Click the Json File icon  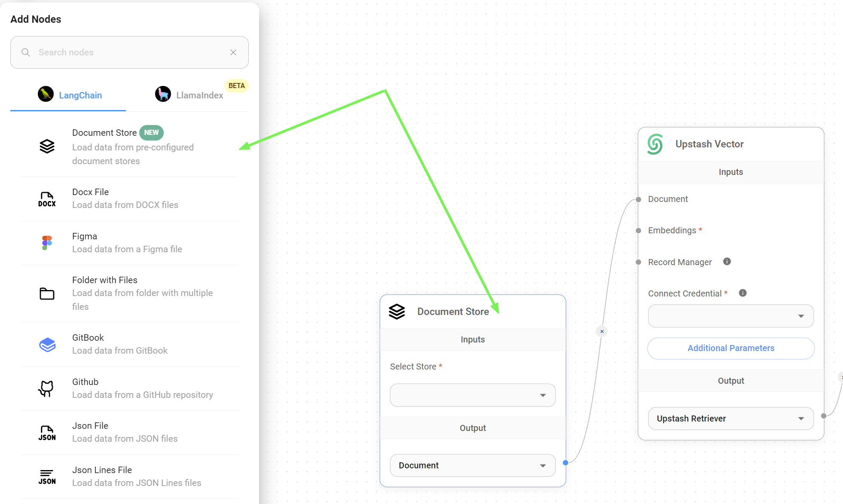click(x=47, y=433)
